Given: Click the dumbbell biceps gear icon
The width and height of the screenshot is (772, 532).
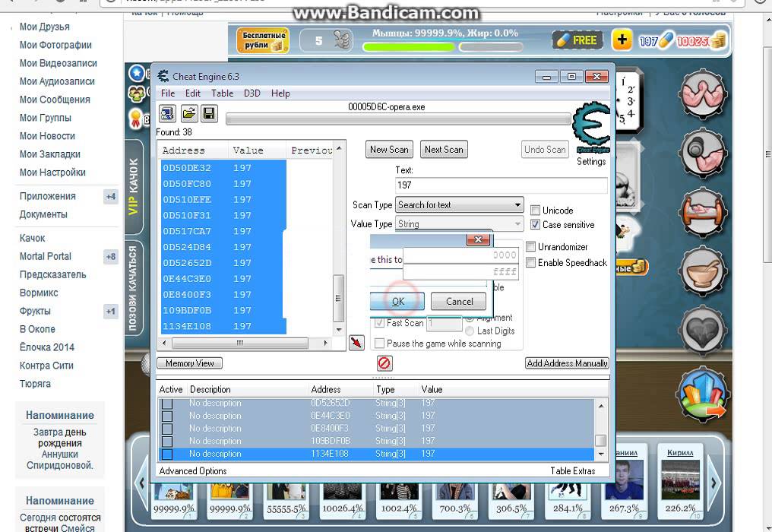Looking at the screenshot, I should point(703,152).
